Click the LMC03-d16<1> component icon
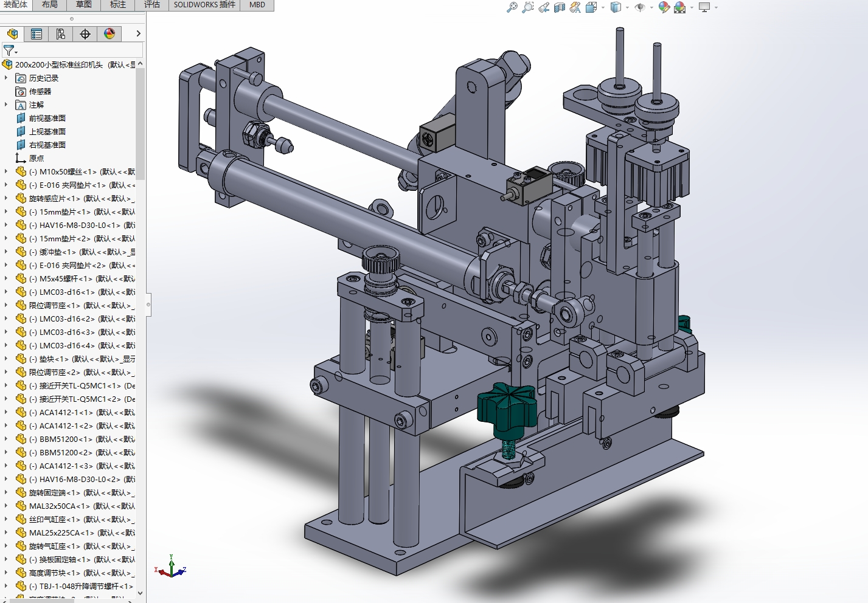The image size is (868, 603). pyautogui.click(x=21, y=292)
